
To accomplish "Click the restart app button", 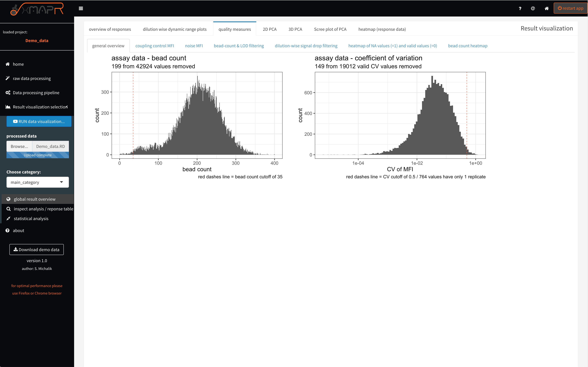I will pos(571,8).
